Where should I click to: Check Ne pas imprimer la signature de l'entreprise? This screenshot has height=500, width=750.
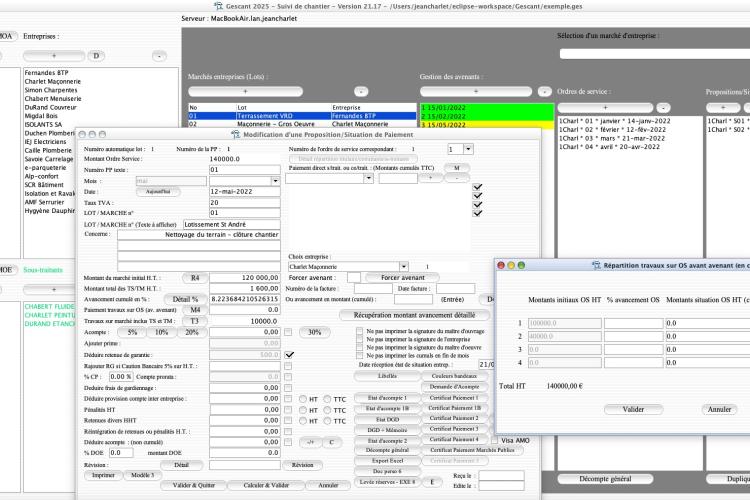click(359, 339)
